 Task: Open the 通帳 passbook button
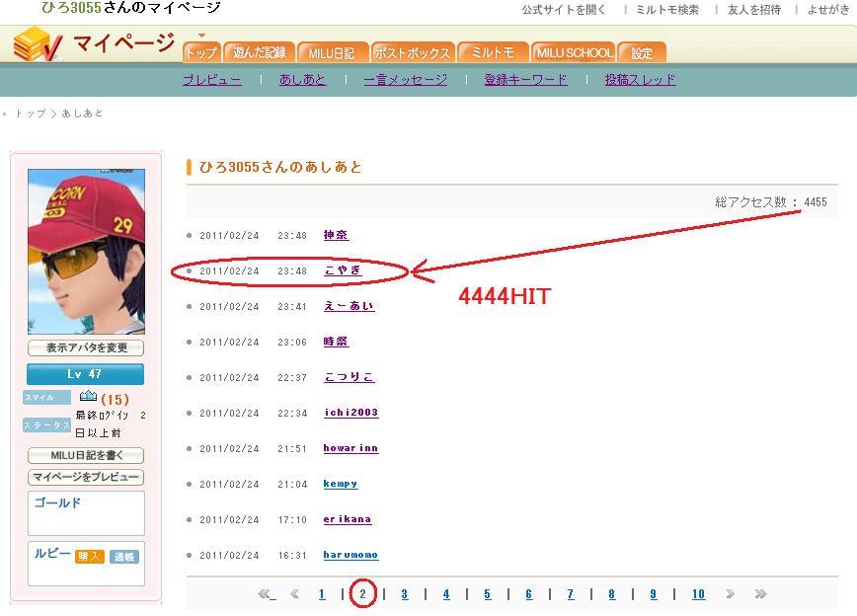tap(123, 556)
